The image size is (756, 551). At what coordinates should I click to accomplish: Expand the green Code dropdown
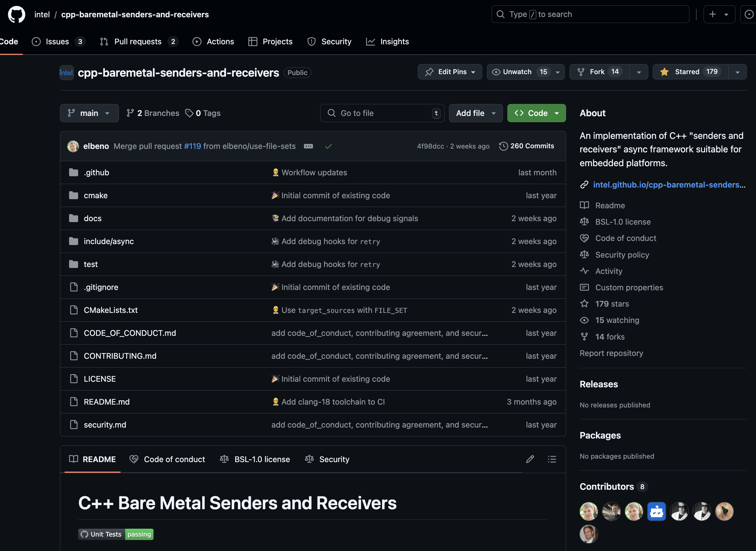tap(536, 113)
